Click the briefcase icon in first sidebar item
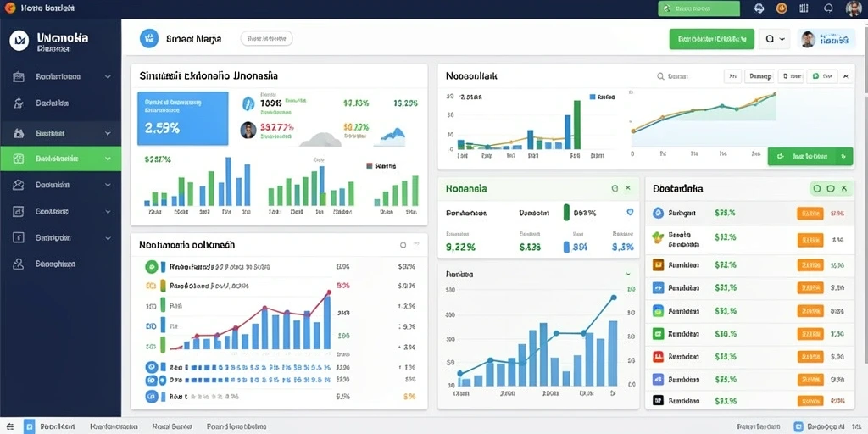Viewport: 868px width, 434px height. pos(19,77)
